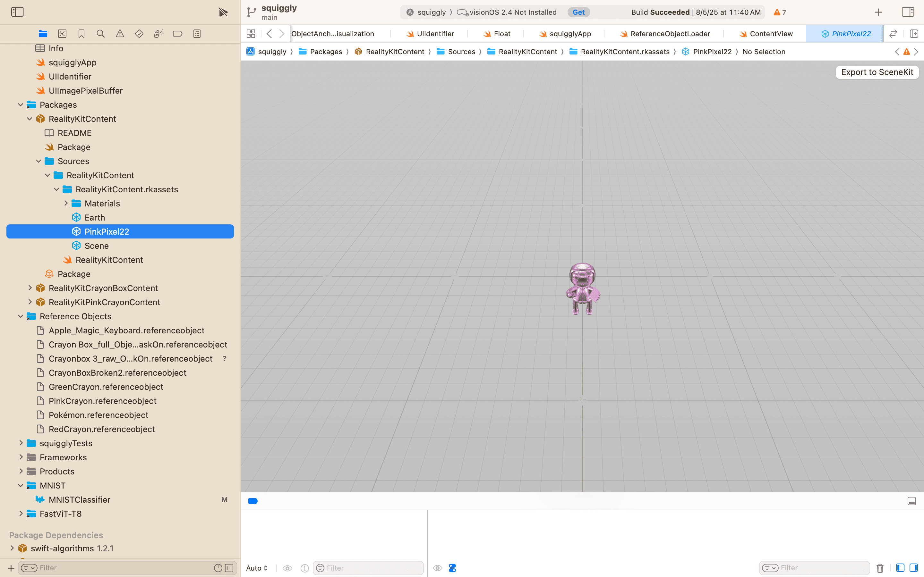Open the Auto variables scope dropdown
The height and width of the screenshot is (577, 924).
point(257,568)
